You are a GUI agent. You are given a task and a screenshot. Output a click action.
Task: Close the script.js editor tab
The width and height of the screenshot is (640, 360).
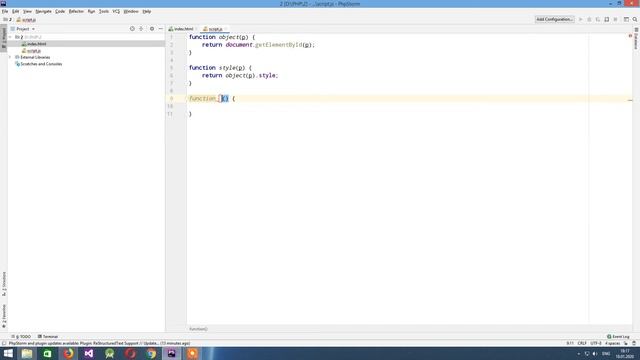pos(226,29)
